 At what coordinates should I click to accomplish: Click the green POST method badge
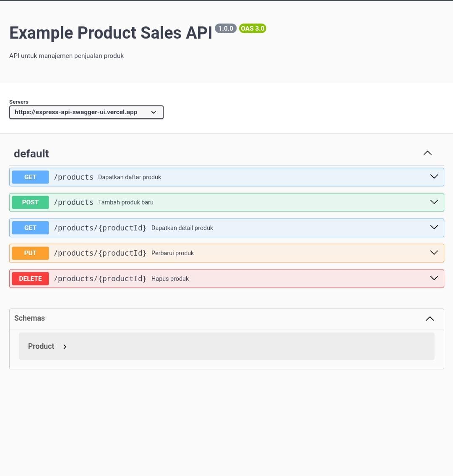tap(30, 202)
